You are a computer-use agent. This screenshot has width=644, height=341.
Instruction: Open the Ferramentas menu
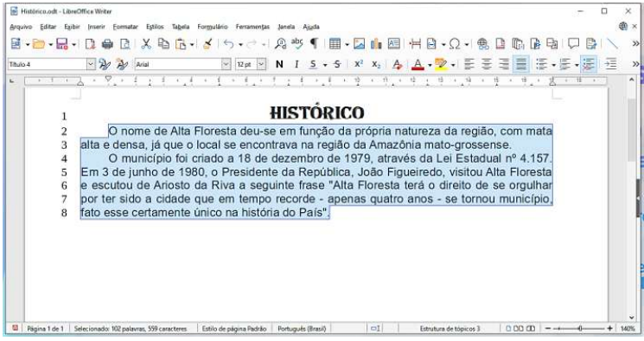(x=252, y=27)
